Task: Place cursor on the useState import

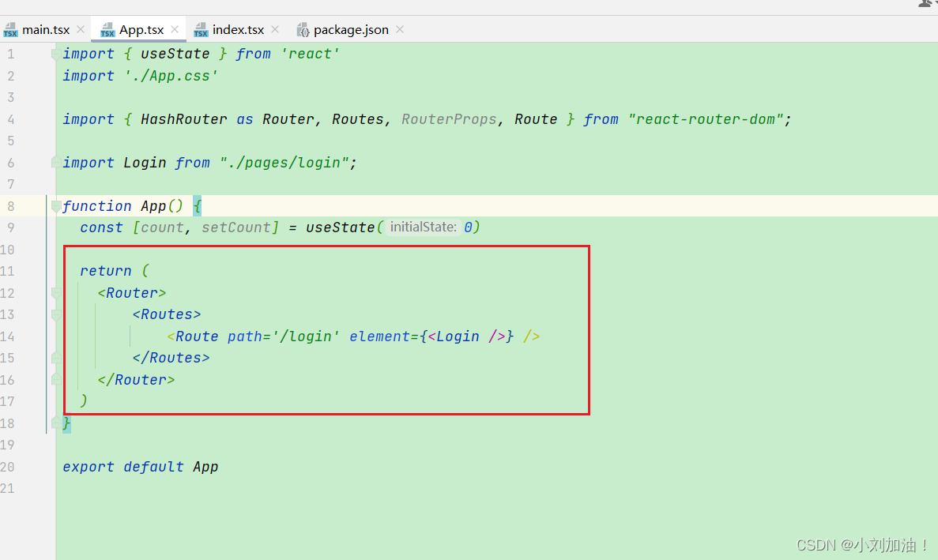Action: pyautogui.click(x=175, y=54)
